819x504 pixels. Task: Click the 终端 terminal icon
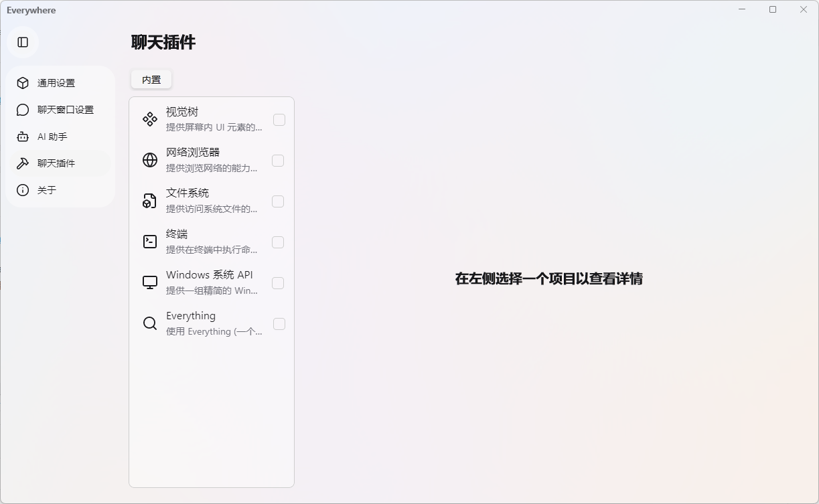point(149,241)
